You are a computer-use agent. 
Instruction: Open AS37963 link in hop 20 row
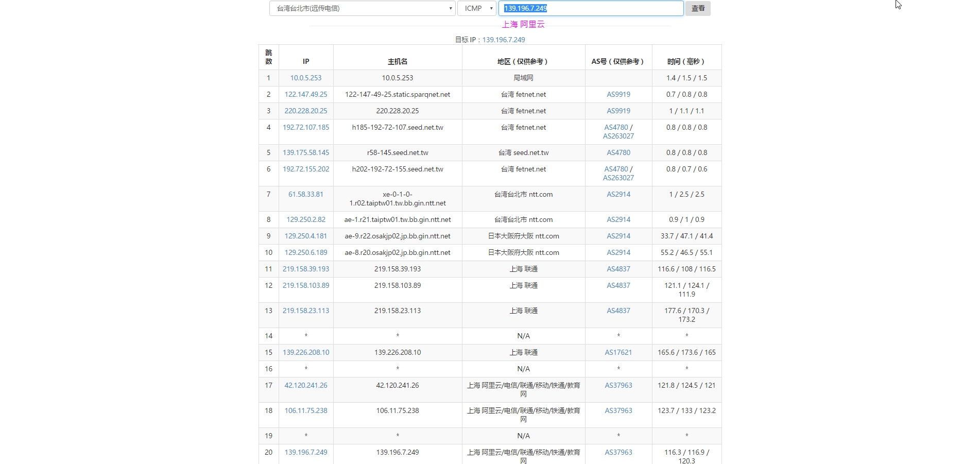tap(618, 452)
